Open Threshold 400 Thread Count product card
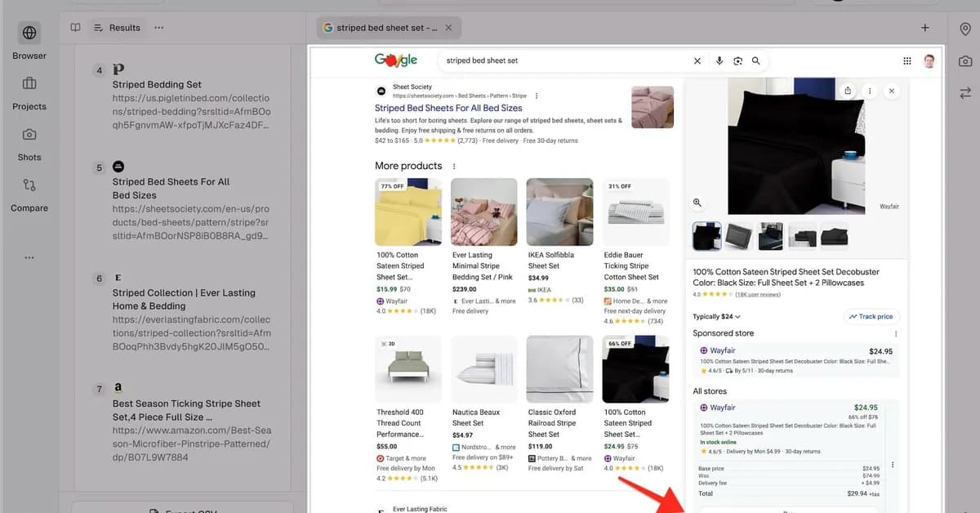980x513 pixels. [408, 408]
